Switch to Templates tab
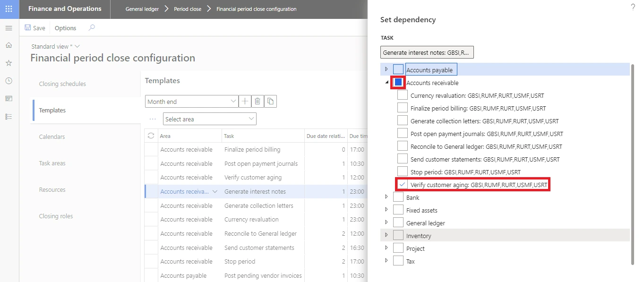 (52, 110)
